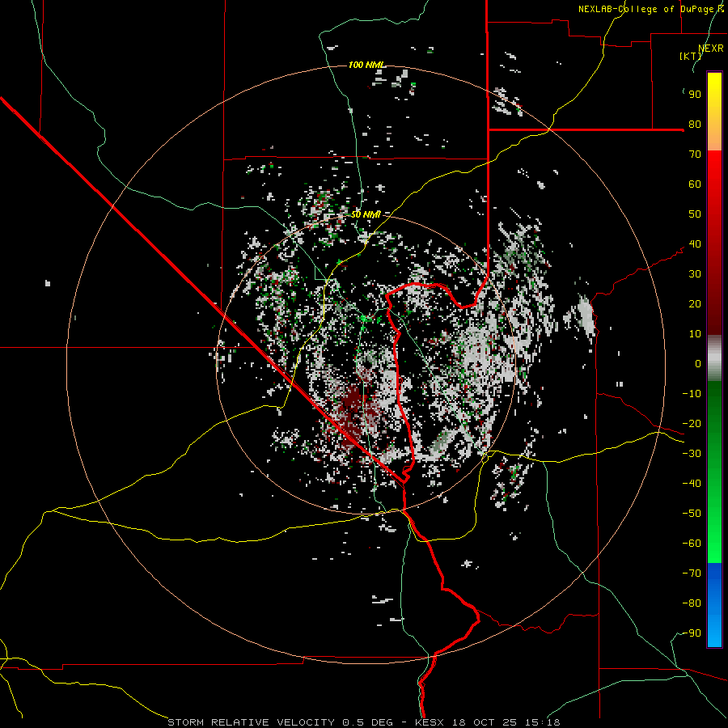This screenshot has height=728, width=728.
Task: Select the -10 value on the velocity scale
Action: pyautogui.click(x=692, y=394)
